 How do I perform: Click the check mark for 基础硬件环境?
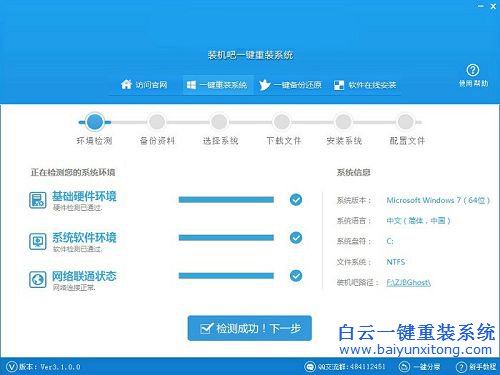tap(296, 200)
